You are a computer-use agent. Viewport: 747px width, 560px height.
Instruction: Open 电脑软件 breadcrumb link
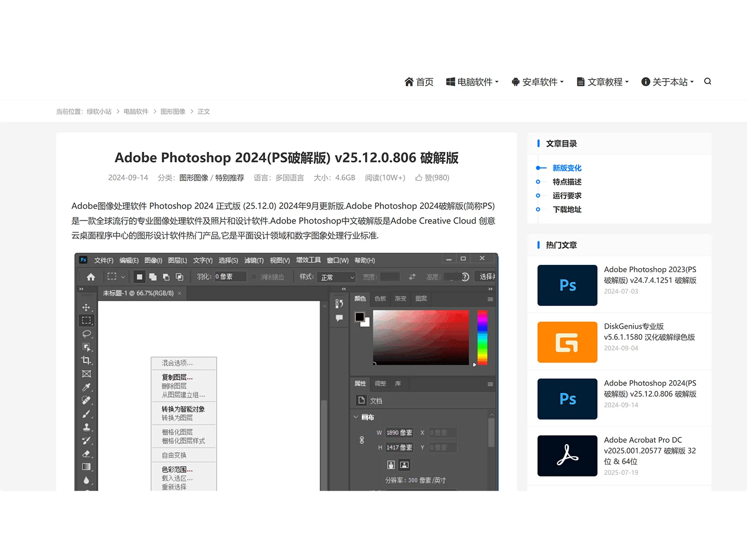point(136,111)
